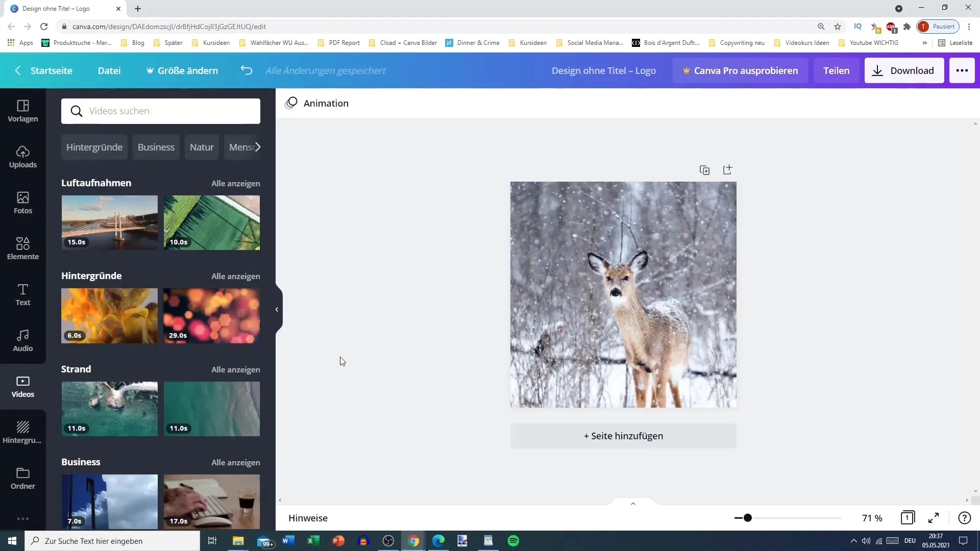This screenshot has height=551, width=980.
Task: Open the Uploads panel
Action: click(x=23, y=156)
